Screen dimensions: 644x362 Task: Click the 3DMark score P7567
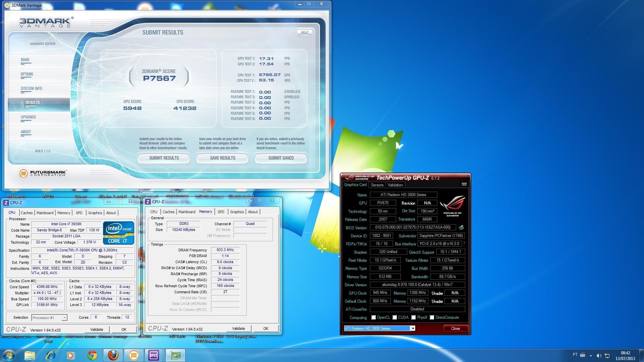159,78
